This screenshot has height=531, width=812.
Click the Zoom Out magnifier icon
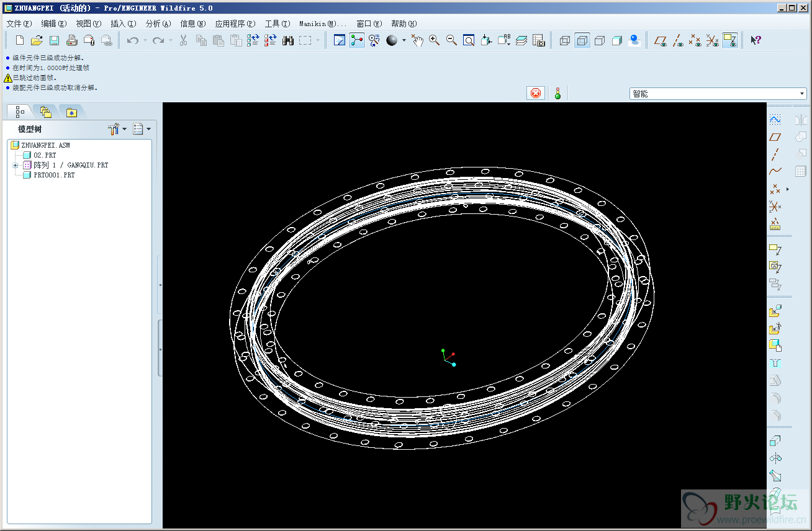tap(452, 40)
